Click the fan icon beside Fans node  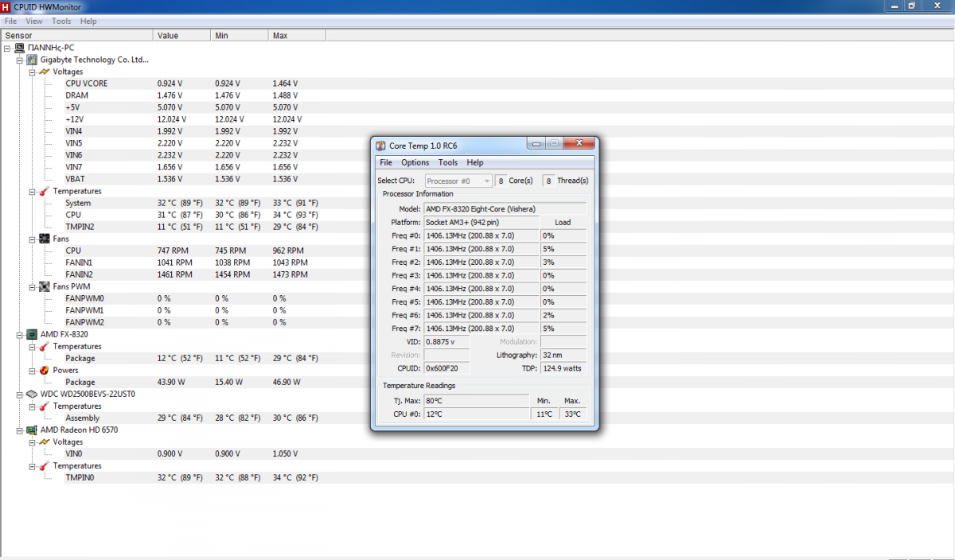click(45, 239)
